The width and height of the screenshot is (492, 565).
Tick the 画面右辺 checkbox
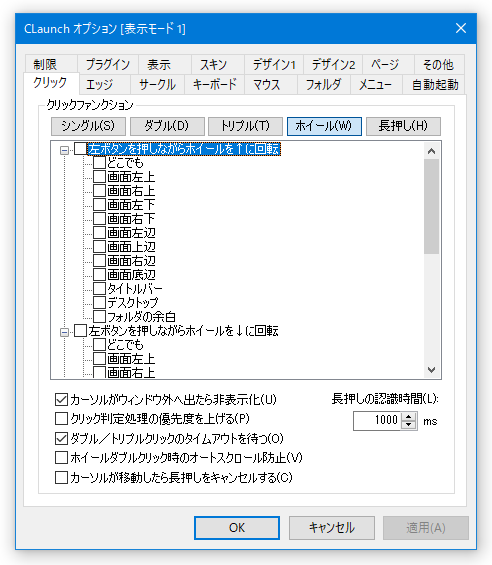tap(99, 261)
